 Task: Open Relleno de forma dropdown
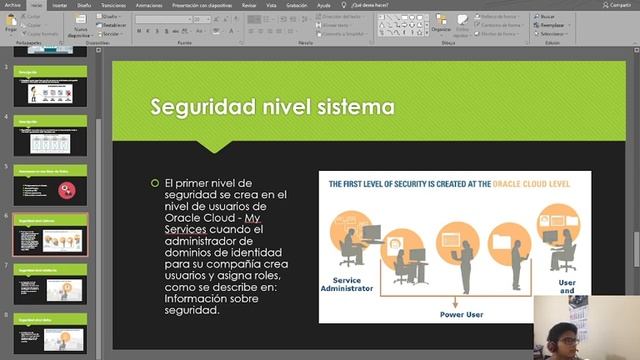coord(497,16)
